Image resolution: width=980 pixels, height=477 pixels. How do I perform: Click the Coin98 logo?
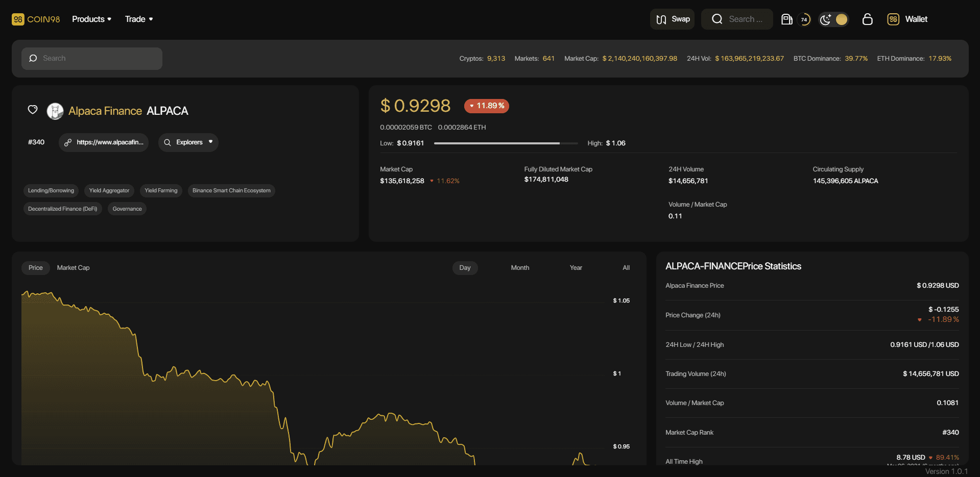pyautogui.click(x=36, y=19)
